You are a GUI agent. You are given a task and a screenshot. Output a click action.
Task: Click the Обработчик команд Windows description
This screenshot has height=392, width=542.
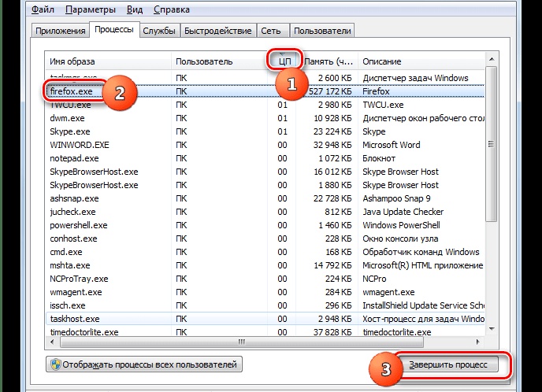pos(421,253)
